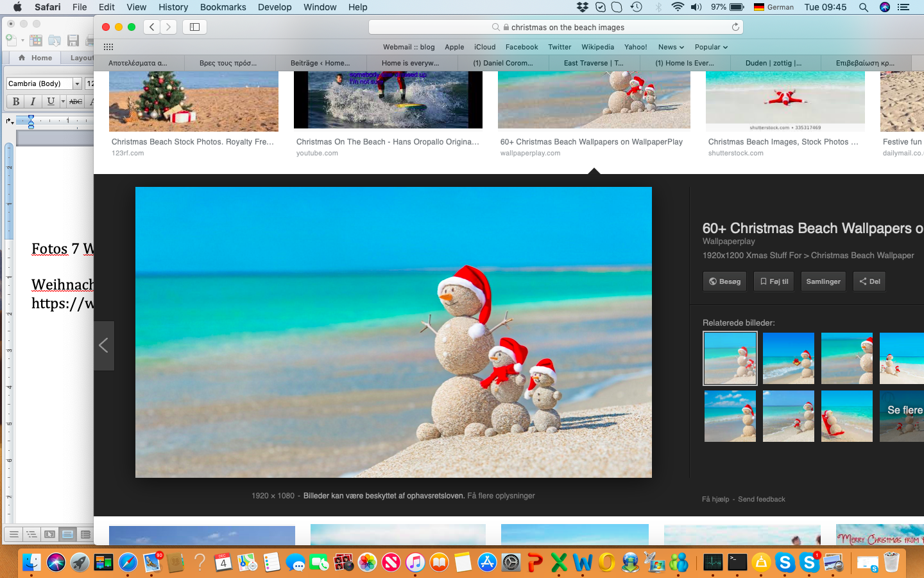Open Wi-Fi status menu icon
The width and height of the screenshot is (924, 578).
[678, 7]
